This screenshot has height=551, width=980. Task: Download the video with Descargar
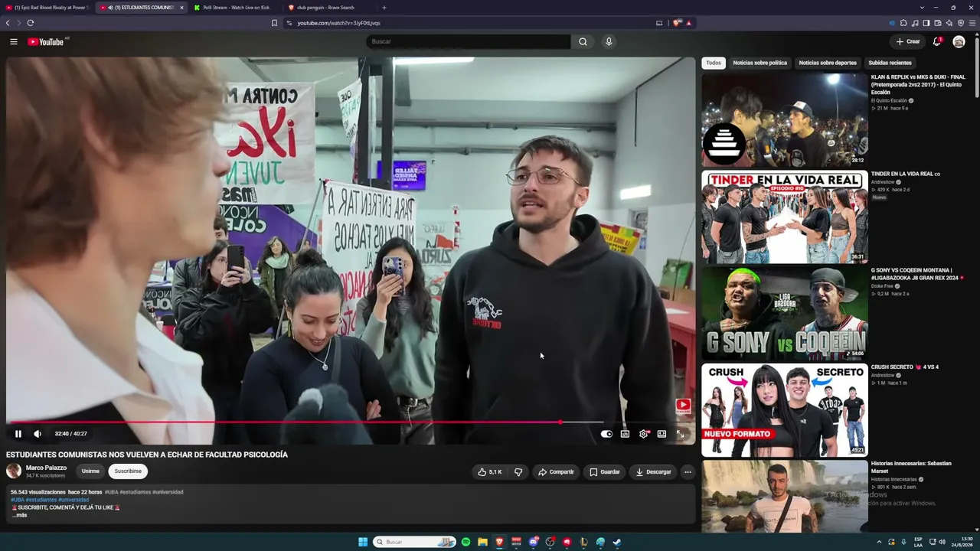(653, 472)
